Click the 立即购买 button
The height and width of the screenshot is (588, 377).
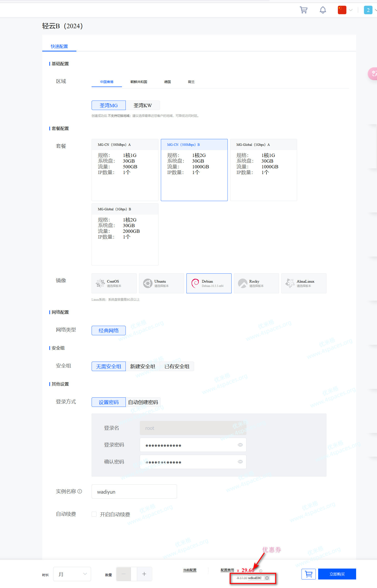click(x=337, y=574)
